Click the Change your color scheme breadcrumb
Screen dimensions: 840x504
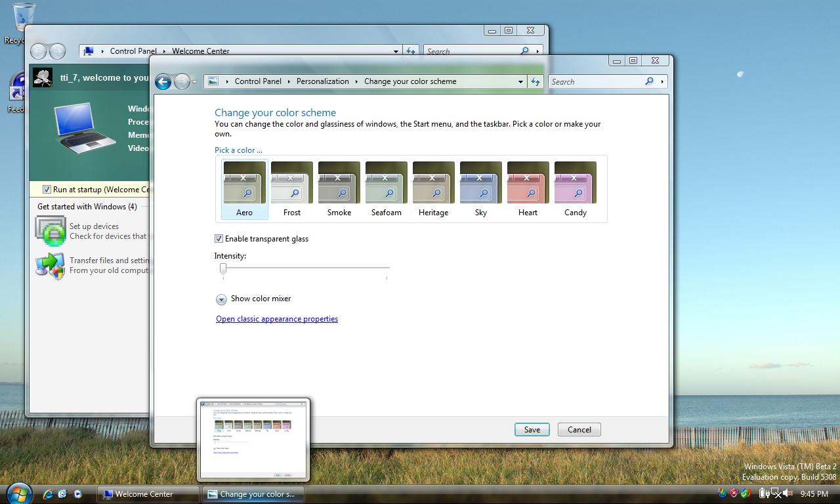click(410, 81)
